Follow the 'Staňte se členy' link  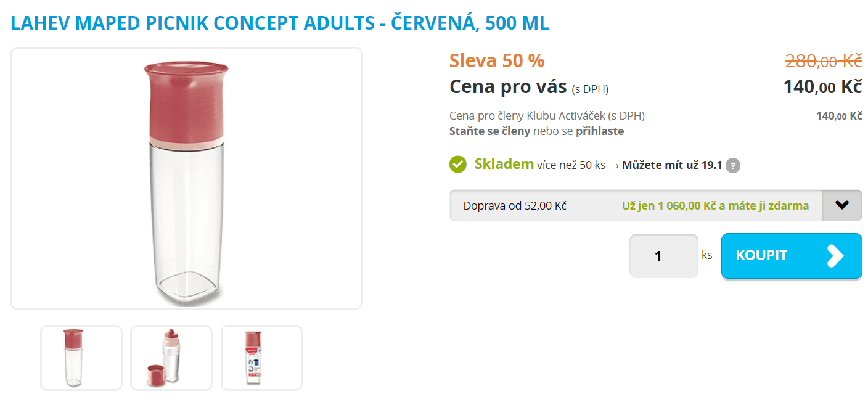click(489, 131)
